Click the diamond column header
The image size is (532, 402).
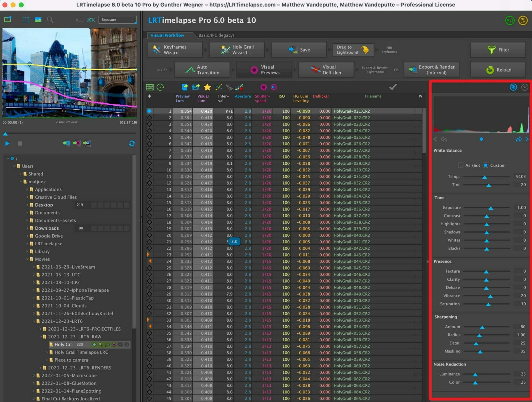coord(149,96)
